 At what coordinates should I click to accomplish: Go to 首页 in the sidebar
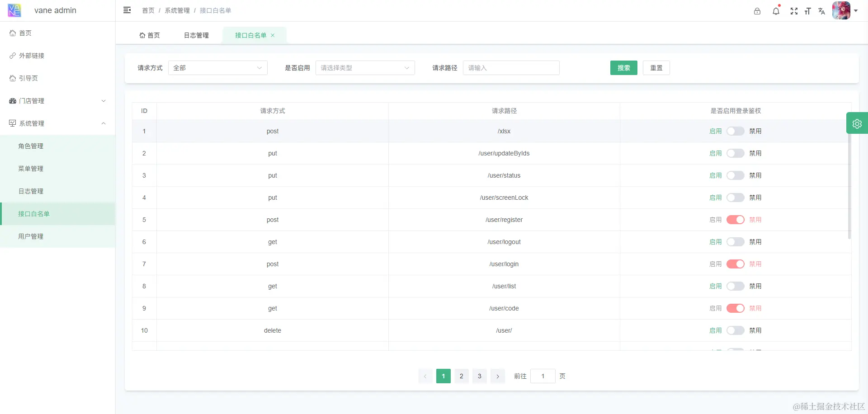57,33
